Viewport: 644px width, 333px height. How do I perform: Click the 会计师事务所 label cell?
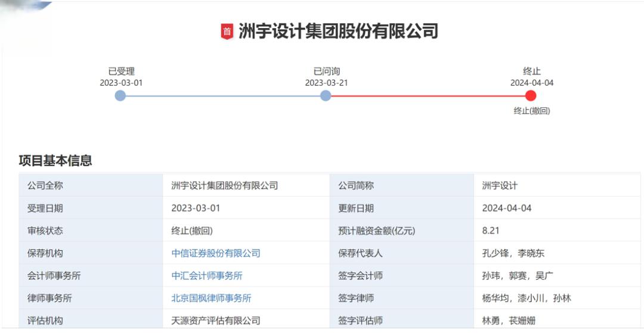point(91,276)
